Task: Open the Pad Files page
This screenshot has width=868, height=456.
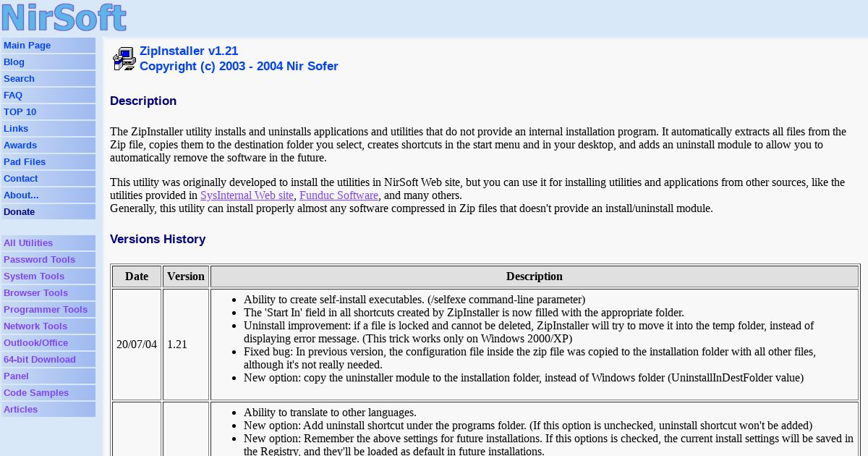Action: (48, 162)
